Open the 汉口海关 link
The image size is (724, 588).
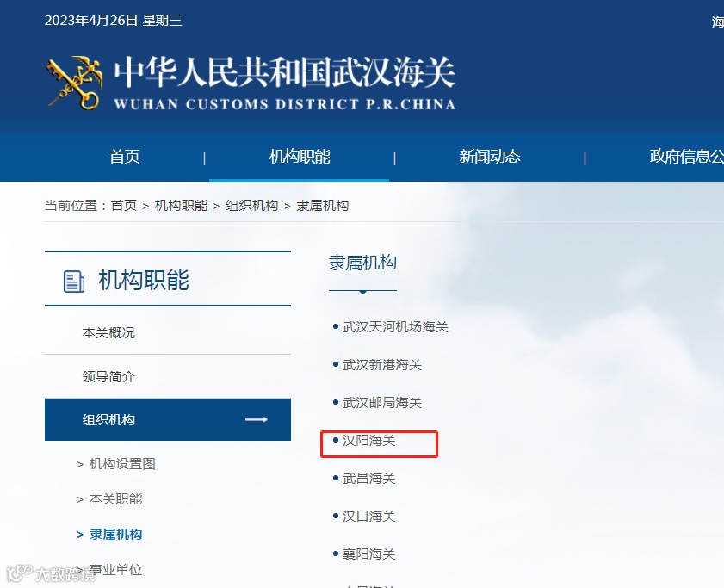pyautogui.click(x=368, y=516)
